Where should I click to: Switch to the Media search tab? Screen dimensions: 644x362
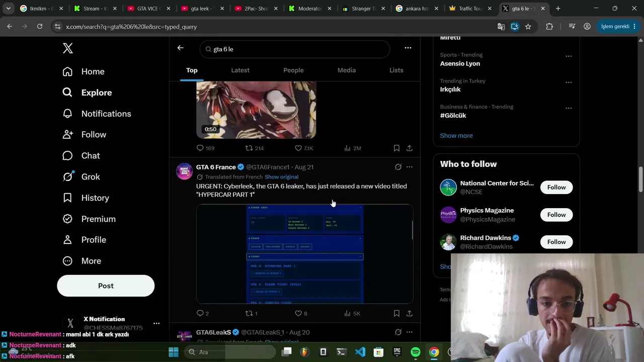tap(347, 70)
